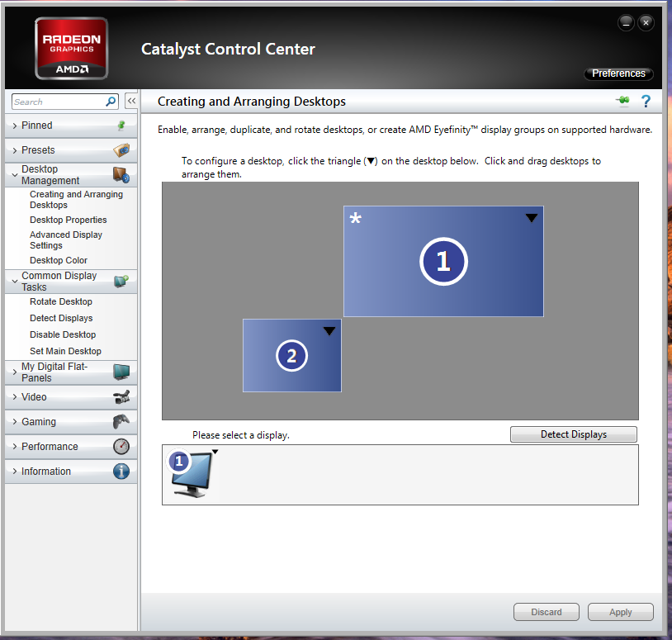Click the My Digital Flat-Panels monitor icon

(x=121, y=372)
